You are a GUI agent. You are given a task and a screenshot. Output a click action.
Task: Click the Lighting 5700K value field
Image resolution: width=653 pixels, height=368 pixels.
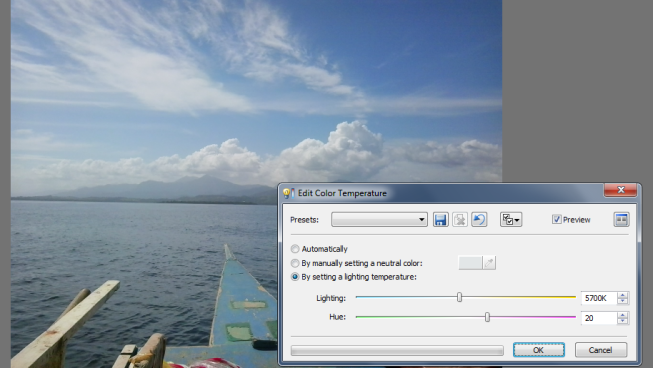[x=599, y=298]
